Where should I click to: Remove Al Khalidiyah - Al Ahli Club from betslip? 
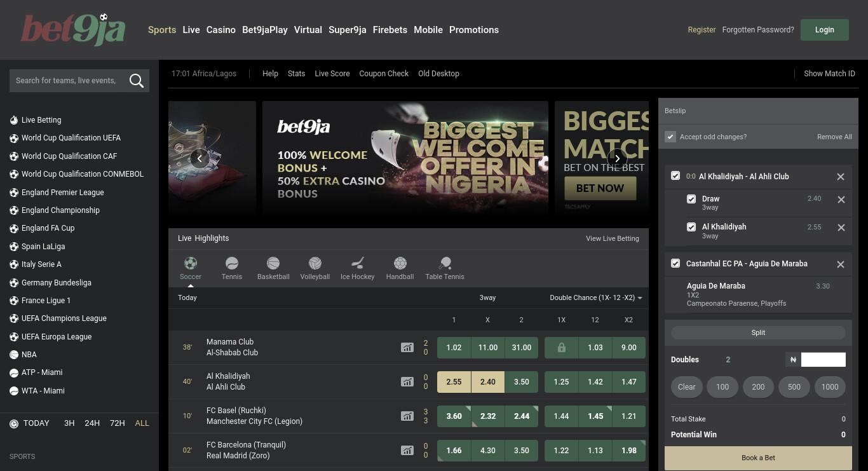coord(841,177)
